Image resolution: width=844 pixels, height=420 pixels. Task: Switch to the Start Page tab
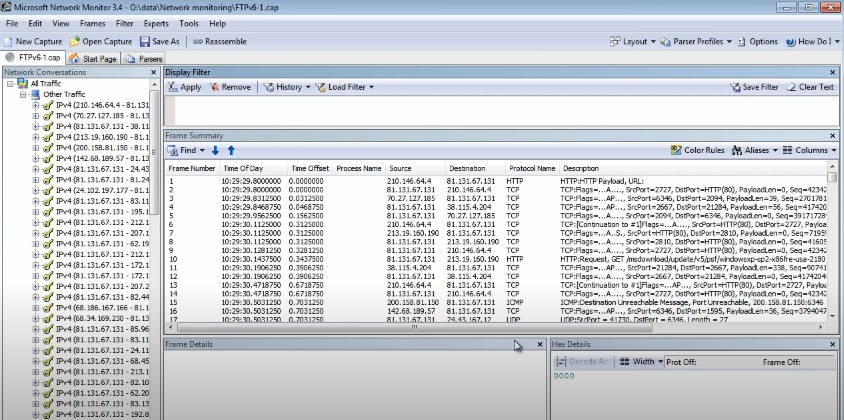tap(93, 59)
